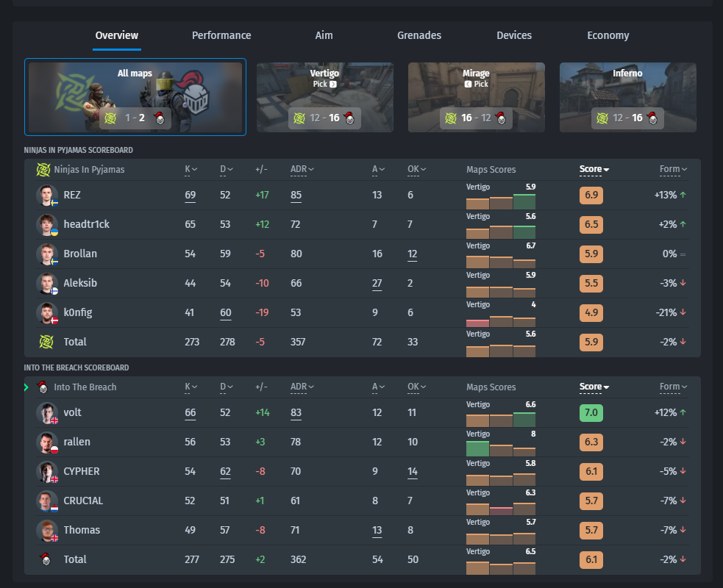Sort Ninjas In Pyjamas by A column
The image size is (723, 588).
pos(378,170)
